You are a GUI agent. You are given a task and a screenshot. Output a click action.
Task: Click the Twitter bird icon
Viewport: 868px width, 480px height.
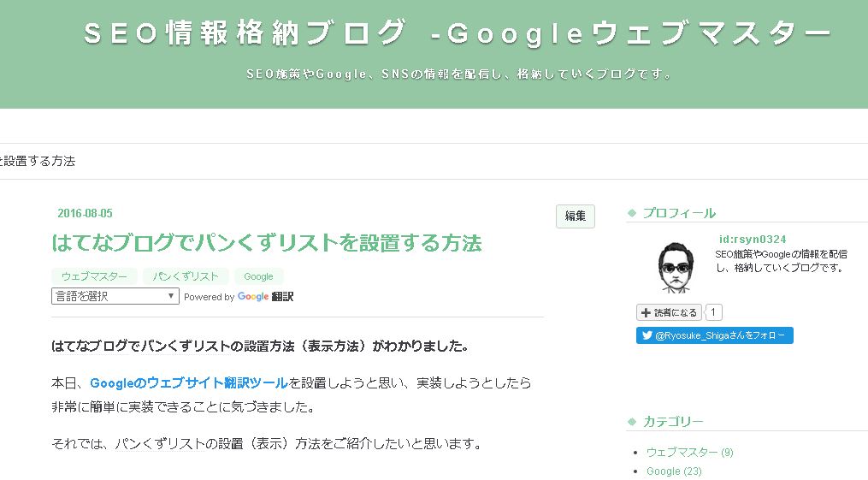point(647,335)
